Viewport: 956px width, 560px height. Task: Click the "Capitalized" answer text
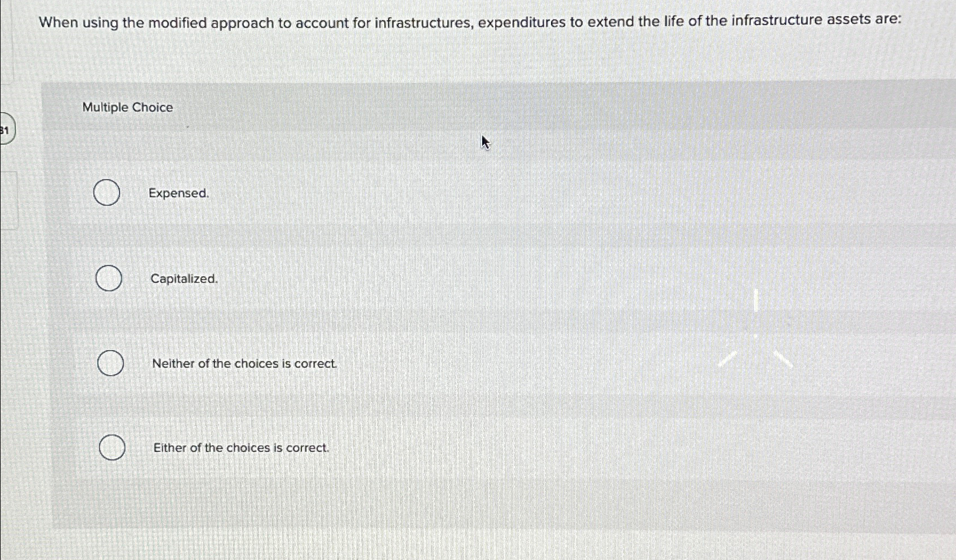coord(184,279)
